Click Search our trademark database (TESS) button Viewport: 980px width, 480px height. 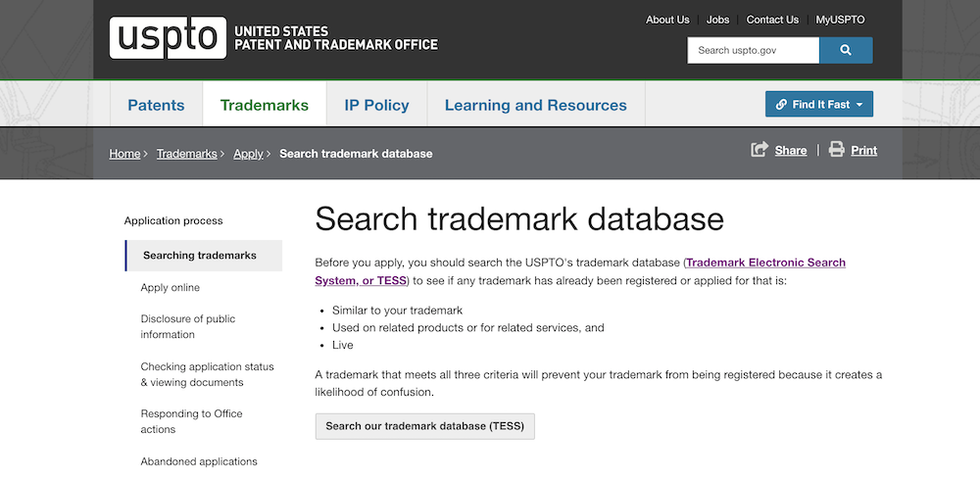(x=425, y=426)
